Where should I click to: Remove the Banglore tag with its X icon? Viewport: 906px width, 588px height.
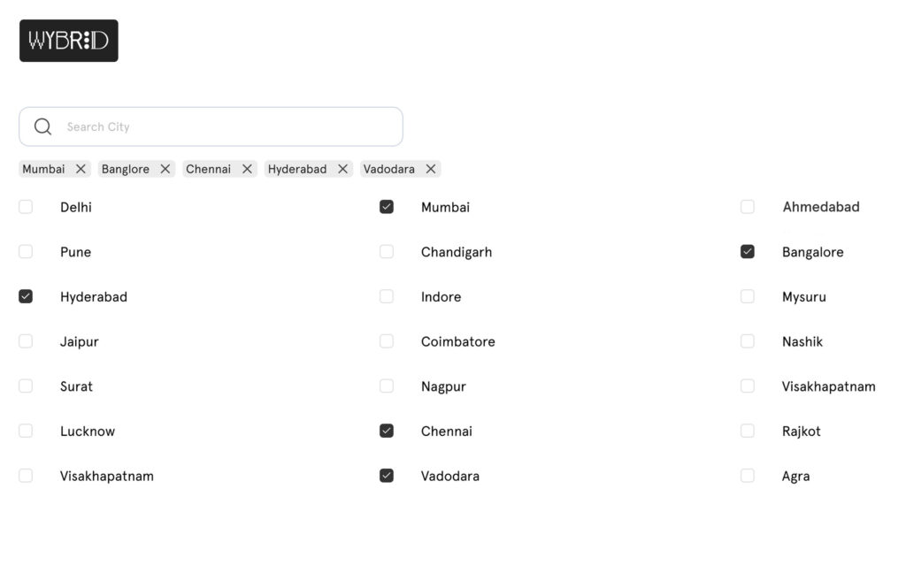165,169
